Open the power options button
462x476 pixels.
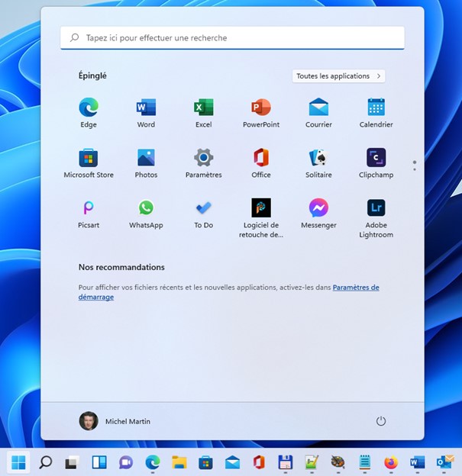pos(381,421)
